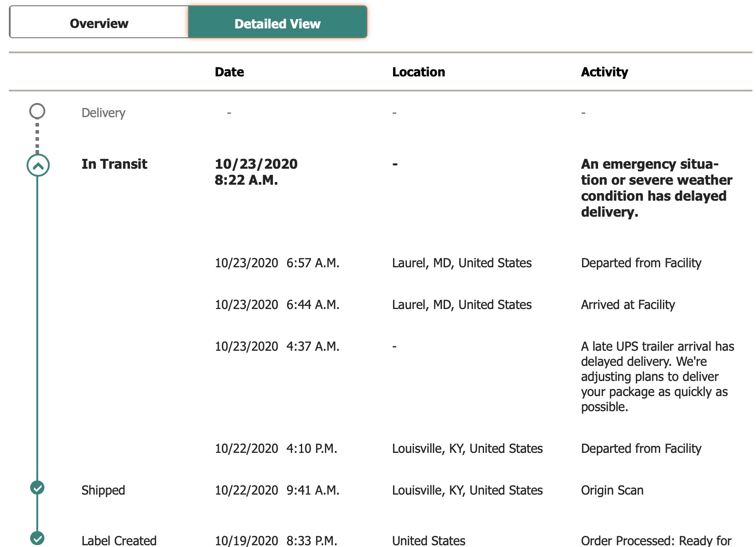Collapse the In Transit chevron
The width and height of the screenshot is (756, 547).
38,166
